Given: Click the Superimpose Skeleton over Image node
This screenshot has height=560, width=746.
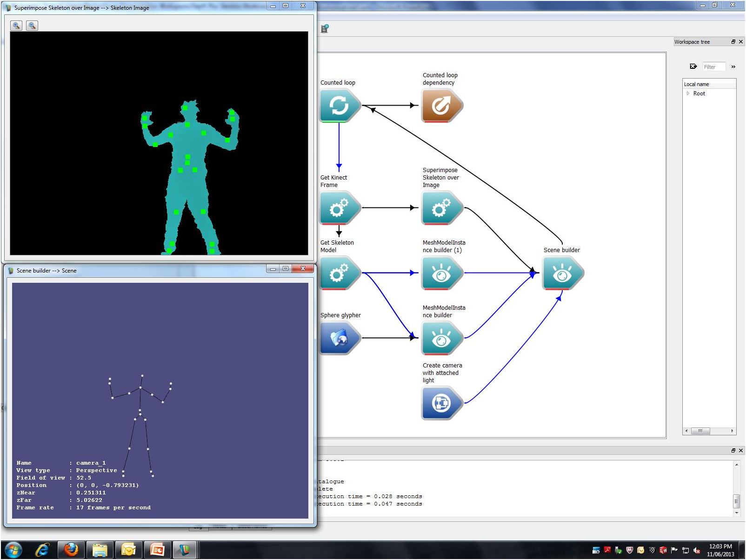Looking at the screenshot, I should coord(441,208).
